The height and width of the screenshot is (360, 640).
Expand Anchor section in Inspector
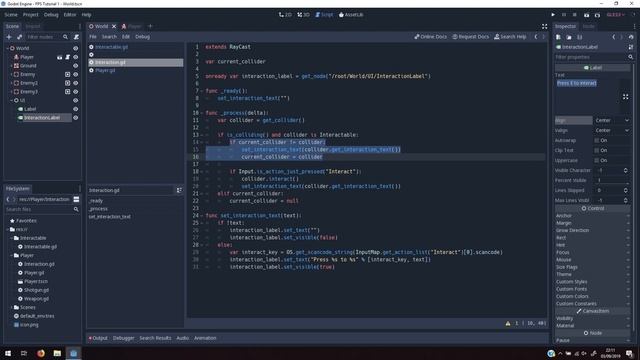[592, 216]
